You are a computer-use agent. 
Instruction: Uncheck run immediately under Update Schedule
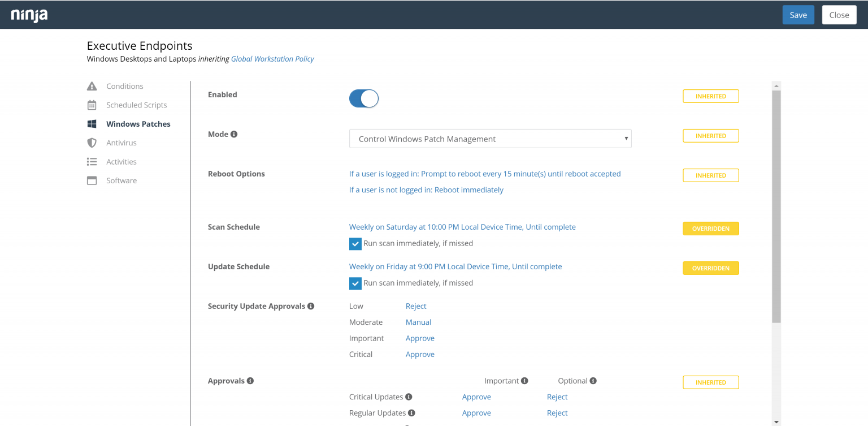pyautogui.click(x=355, y=283)
